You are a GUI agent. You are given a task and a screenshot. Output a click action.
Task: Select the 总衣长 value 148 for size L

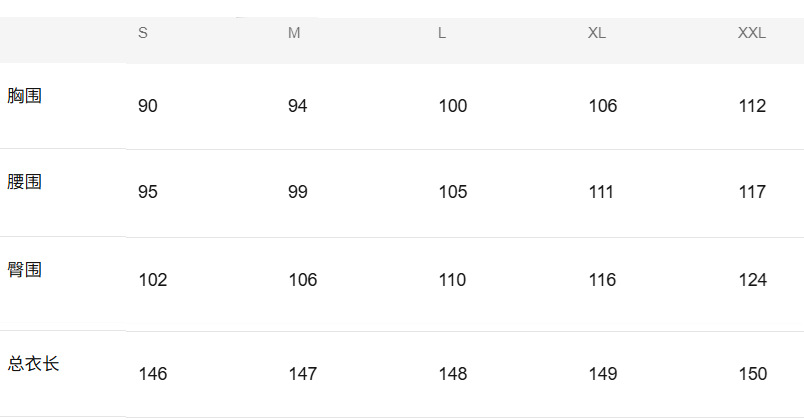pyautogui.click(x=453, y=374)
